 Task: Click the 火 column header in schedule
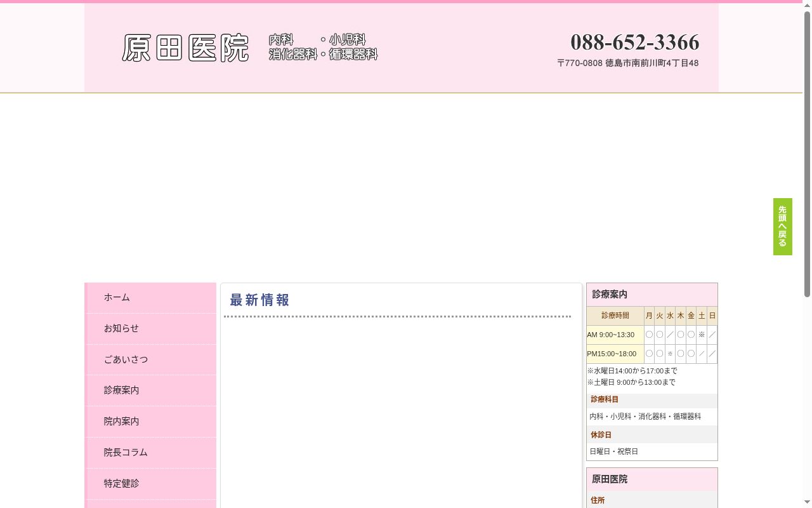pyautogui.click(x=660, y=316)
